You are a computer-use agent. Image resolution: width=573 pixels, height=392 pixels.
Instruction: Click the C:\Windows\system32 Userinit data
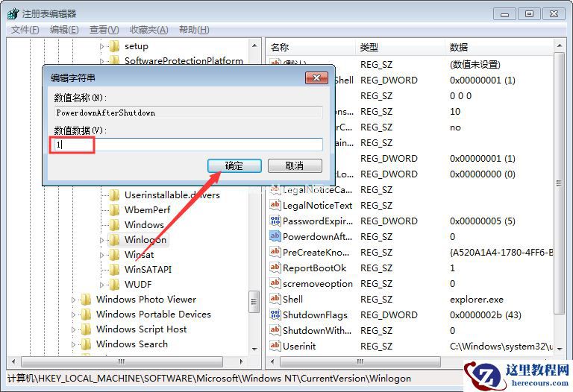tap(501, 346)
